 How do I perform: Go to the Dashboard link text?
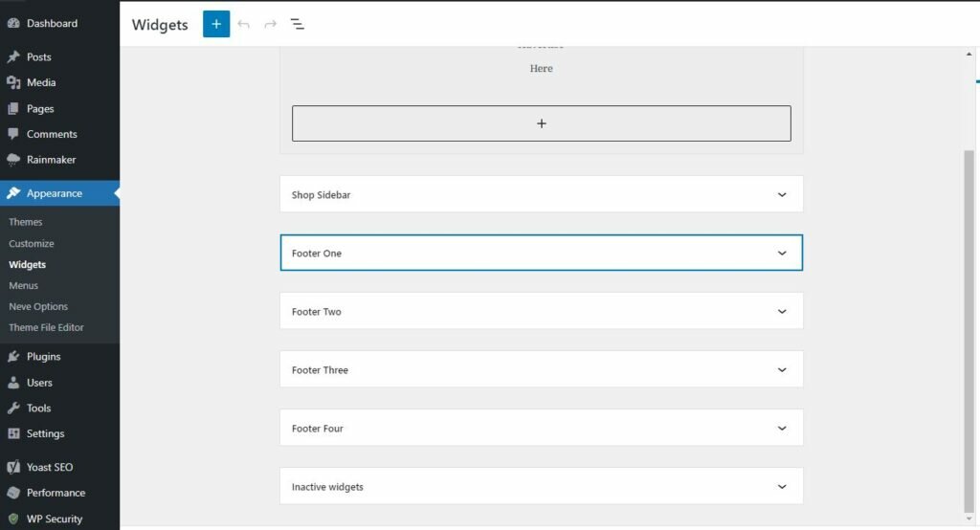point(52,23)
